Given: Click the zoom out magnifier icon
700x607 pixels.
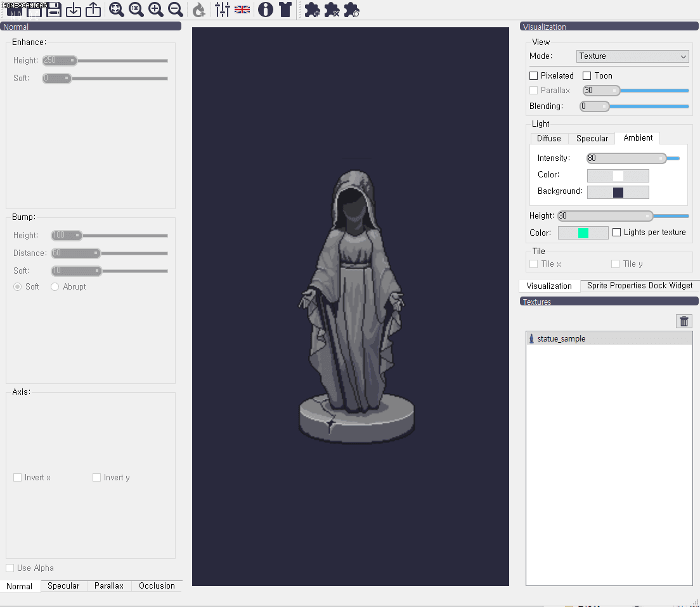Looking at the screenshot, I should (x=176, y=10).
